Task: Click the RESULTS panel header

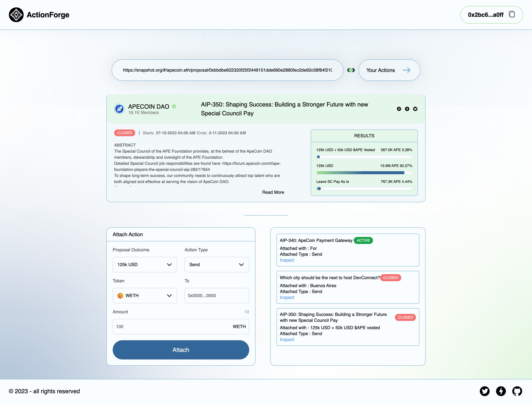Action: (364, 136)
